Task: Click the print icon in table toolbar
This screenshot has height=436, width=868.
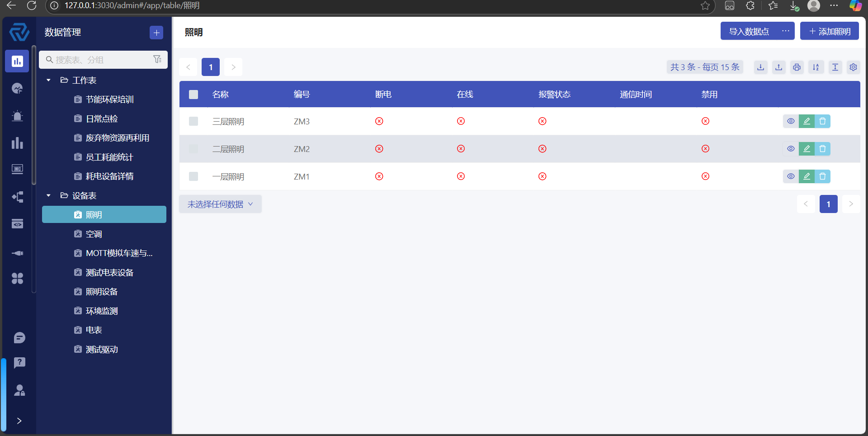Action: pyautogui.click(x=797, y=67)
